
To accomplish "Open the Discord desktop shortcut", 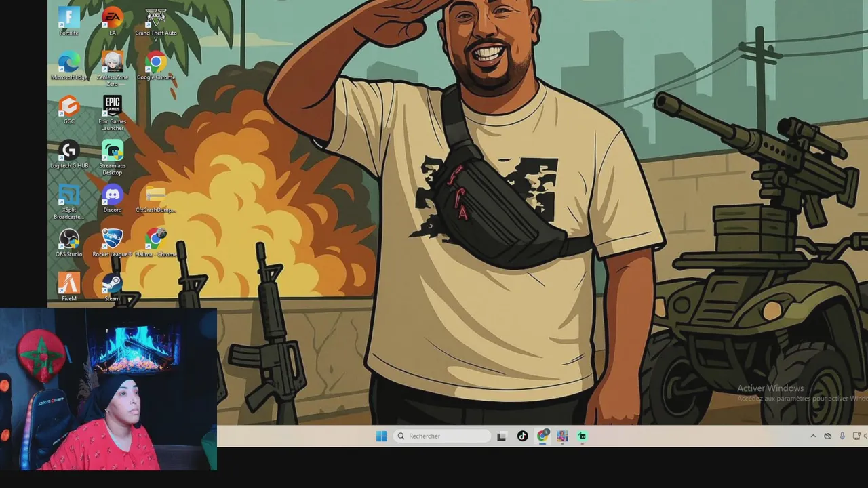I will point(112,198).
